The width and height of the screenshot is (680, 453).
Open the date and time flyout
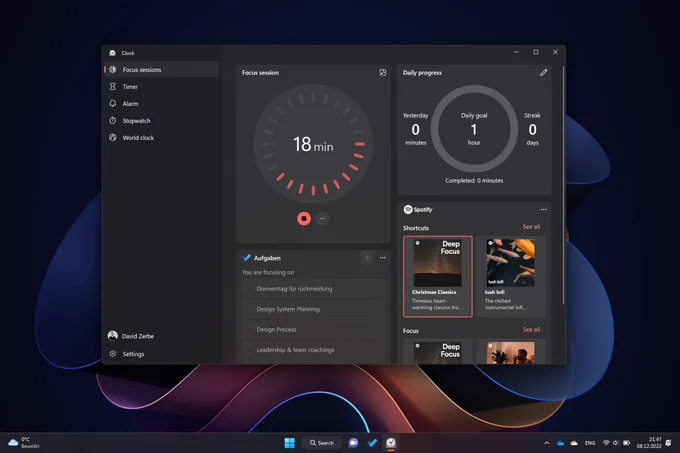coord(649,443)
